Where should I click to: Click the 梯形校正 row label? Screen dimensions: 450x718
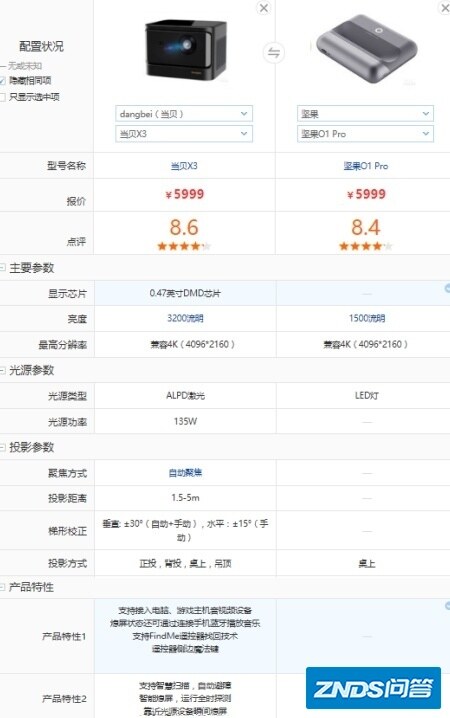pyautogui.click(x=67, y=531)
